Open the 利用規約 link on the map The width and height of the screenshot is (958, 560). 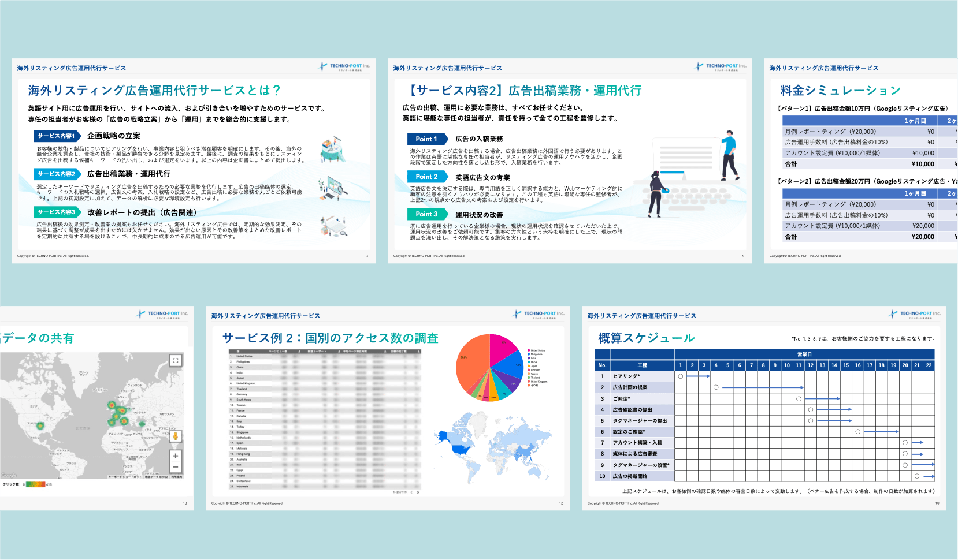[x=176, y=477]
